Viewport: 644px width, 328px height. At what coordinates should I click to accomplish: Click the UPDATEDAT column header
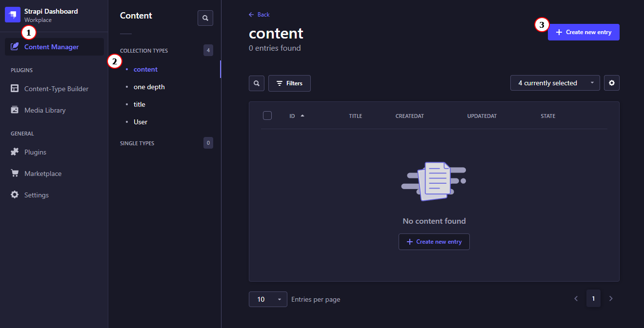482,116
